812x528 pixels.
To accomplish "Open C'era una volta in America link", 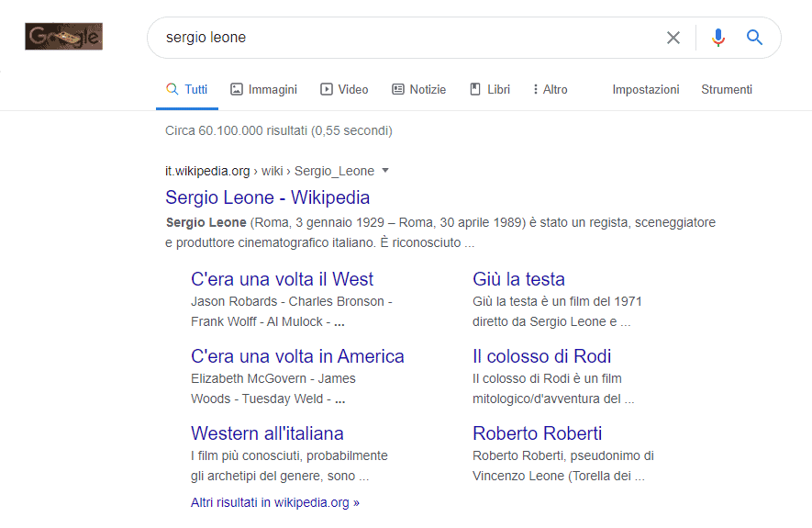I will tap(297, 356).
